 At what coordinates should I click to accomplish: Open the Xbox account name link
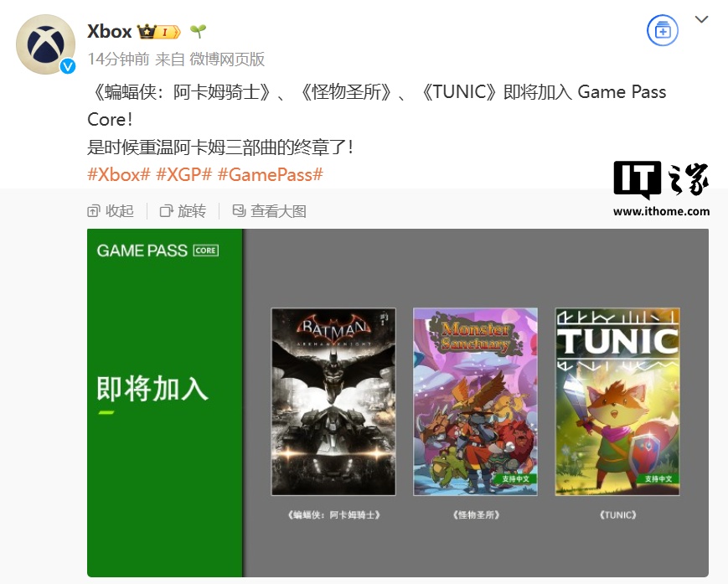coord(110,31)
